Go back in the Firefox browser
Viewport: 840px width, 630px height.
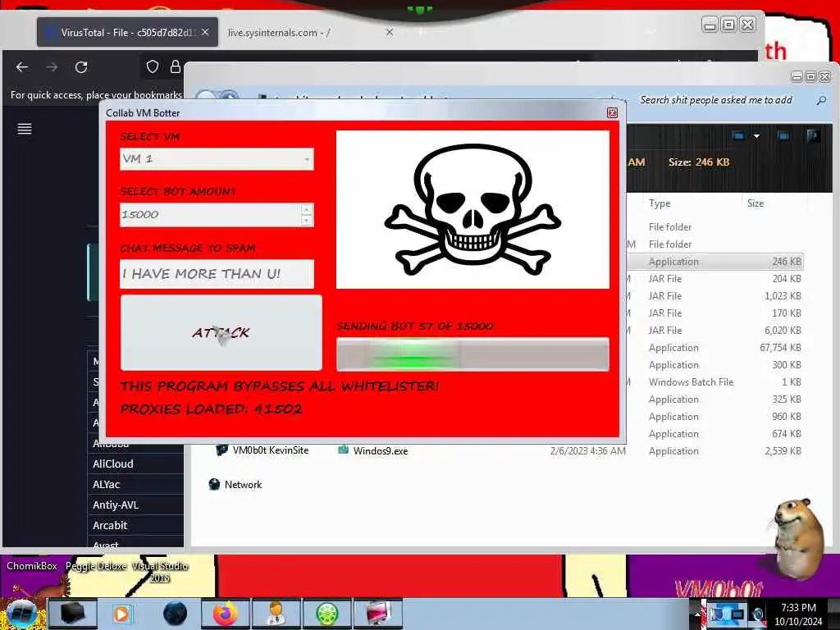22,67
